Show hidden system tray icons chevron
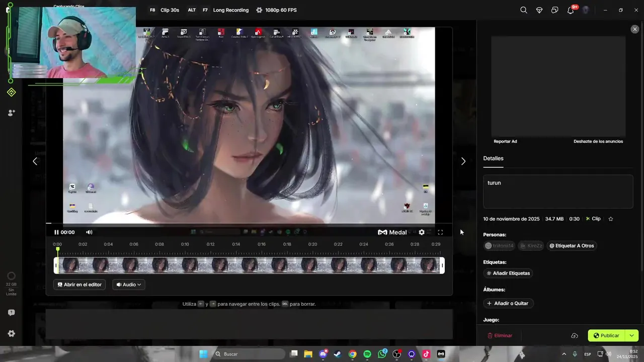 563,354
